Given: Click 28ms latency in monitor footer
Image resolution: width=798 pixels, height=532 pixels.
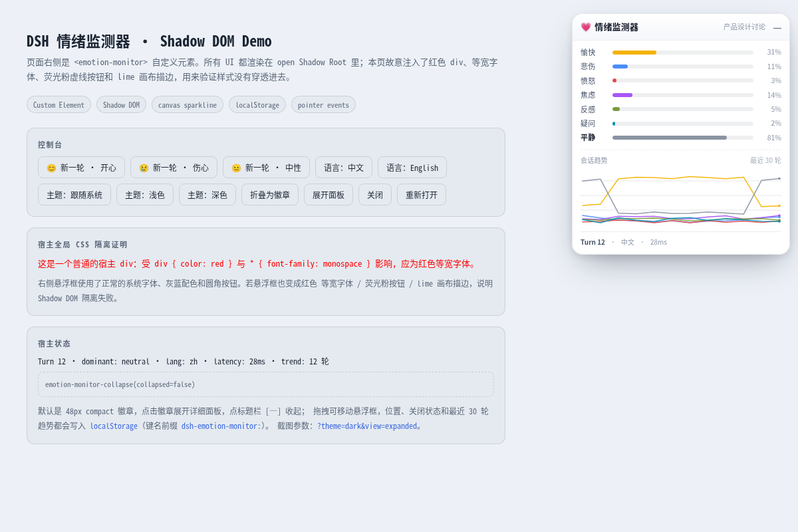Looking at the screenshot, I should [658, 242].
